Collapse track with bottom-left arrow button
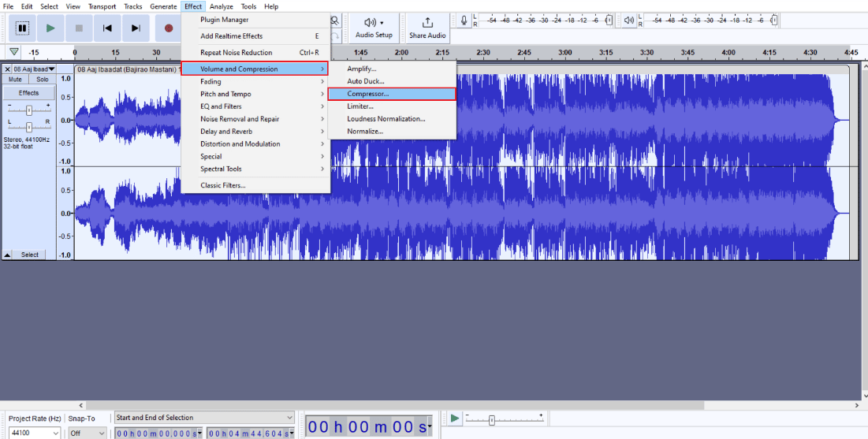 [x=7, y=255]
